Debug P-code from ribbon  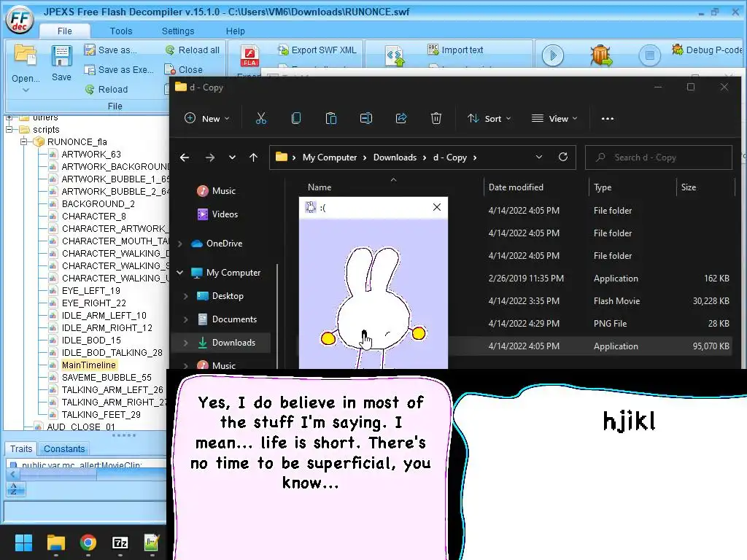click(x=707, y=50)
